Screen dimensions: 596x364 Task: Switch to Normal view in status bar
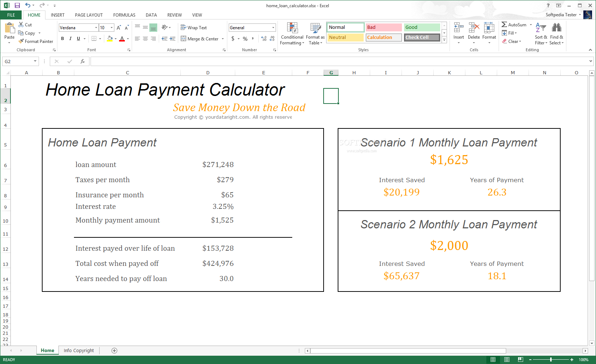[x=493, y=359]
